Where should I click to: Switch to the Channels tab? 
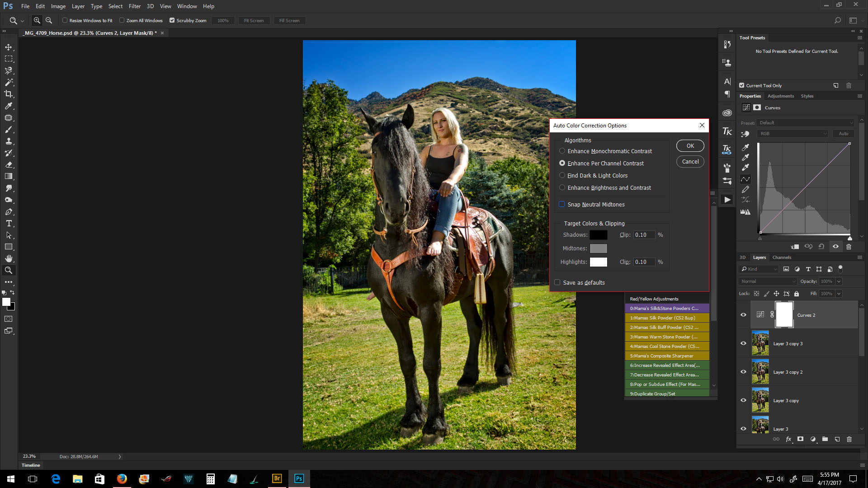click(x=782, y=257)
